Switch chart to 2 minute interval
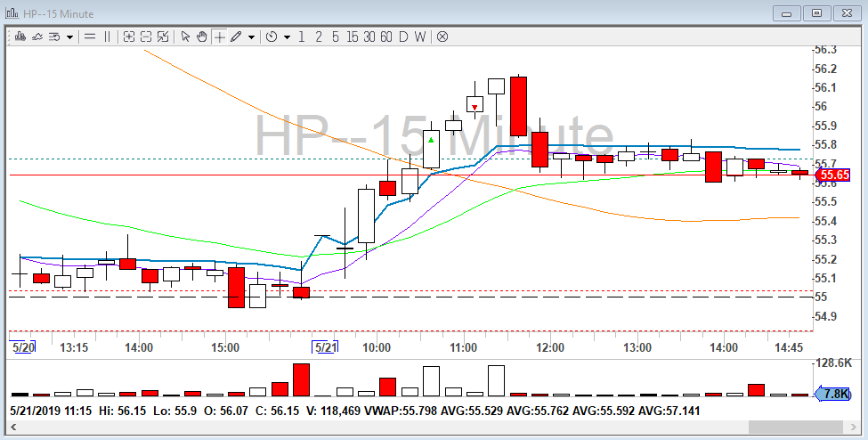 click(x=319, y=37)
